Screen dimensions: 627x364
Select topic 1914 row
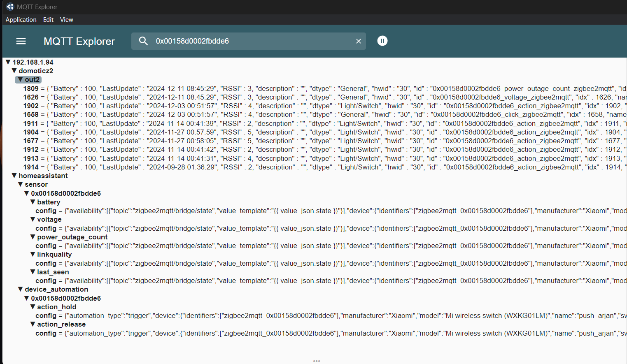(325, 167)
